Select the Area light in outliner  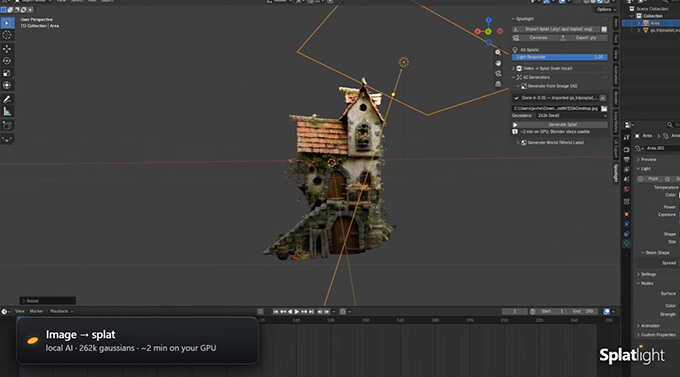pyautogui.click(x=655, y=23)
